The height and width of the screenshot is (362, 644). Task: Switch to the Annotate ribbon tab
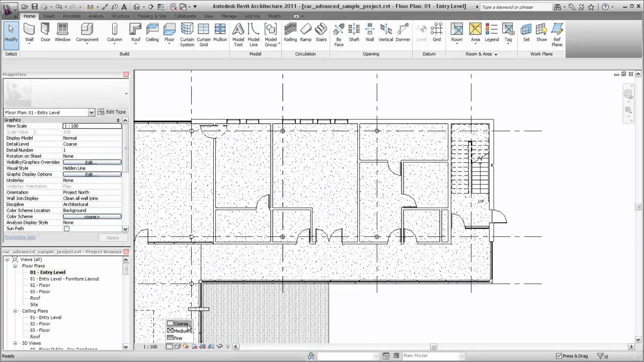coord(71,16)
